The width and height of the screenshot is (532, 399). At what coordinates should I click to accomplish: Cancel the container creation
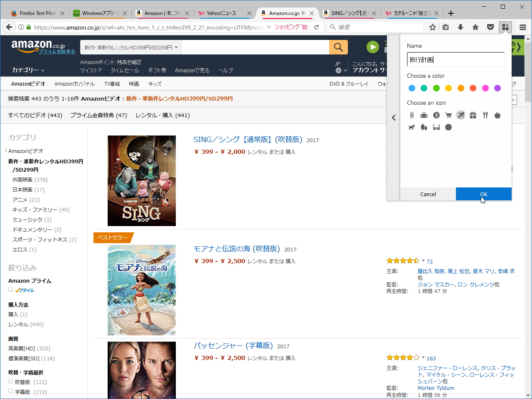click(428, 194)
